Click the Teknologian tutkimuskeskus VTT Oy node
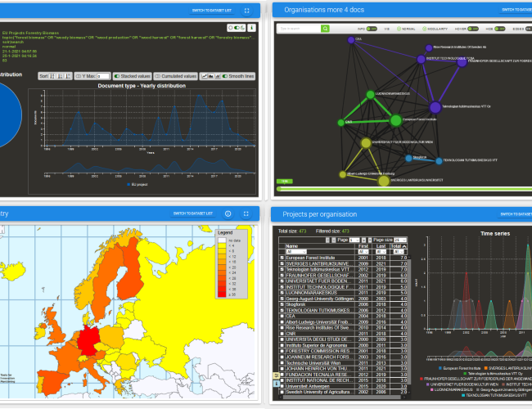 [x=435, y=107]
